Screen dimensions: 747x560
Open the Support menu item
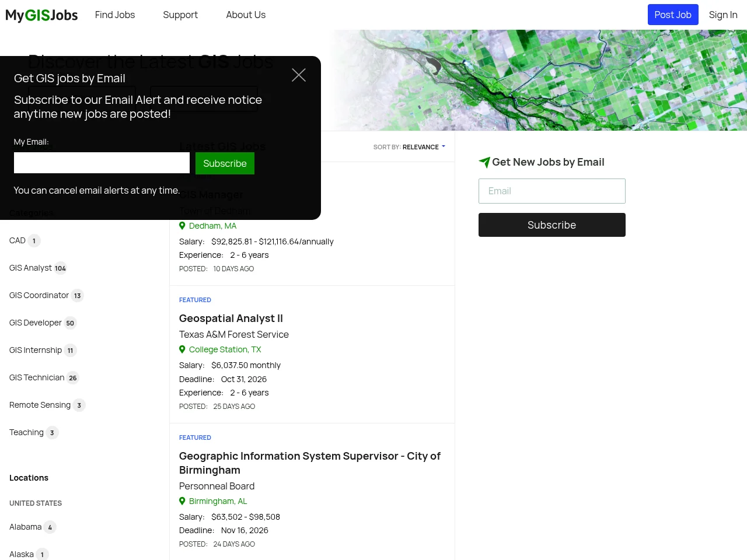tap(180, 15)
